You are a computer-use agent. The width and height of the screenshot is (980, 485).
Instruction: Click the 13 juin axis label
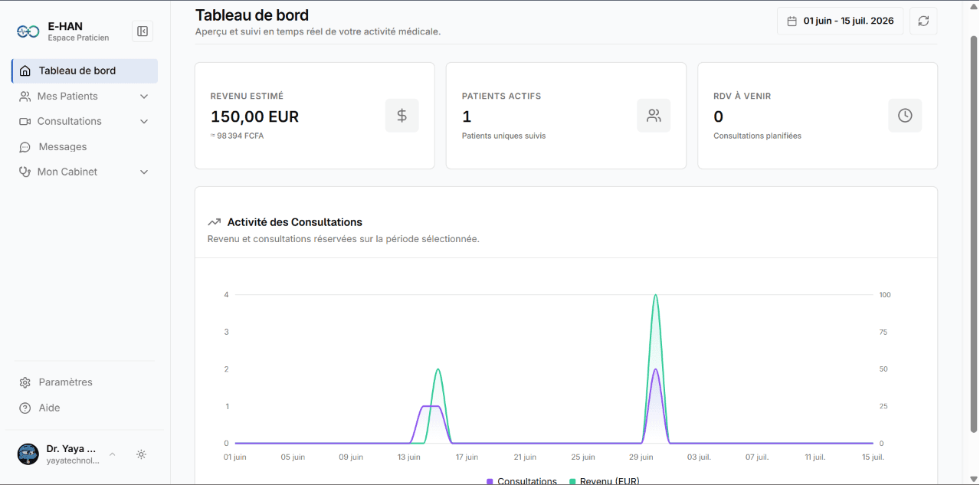(408, 457)
